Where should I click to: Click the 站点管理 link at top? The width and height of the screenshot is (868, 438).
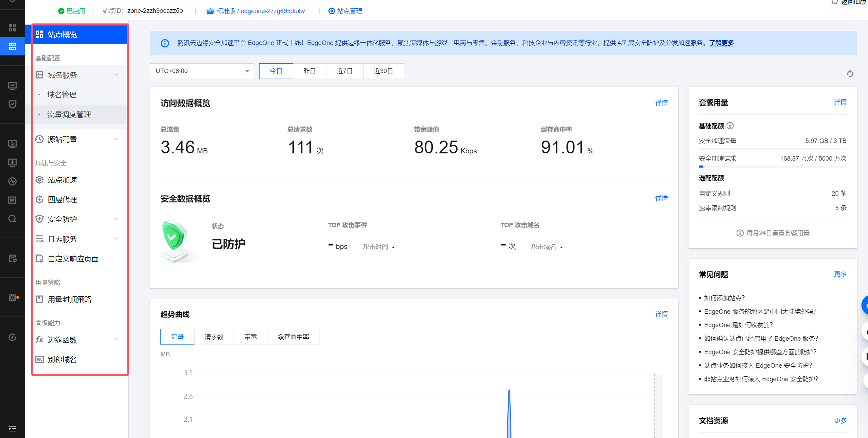(350, 11)
